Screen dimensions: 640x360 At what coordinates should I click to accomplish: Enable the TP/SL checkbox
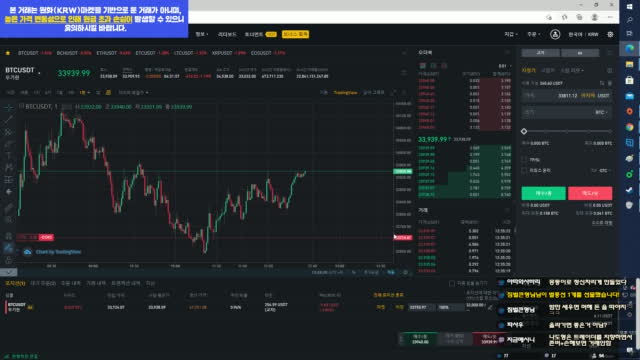524,160
